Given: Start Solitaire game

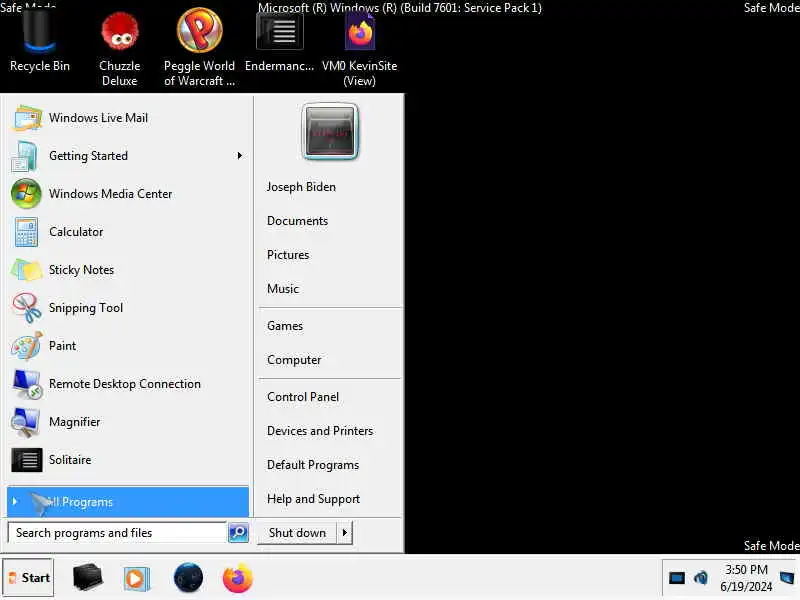Looking at the screenshot, I should click(x=128, y=460).
